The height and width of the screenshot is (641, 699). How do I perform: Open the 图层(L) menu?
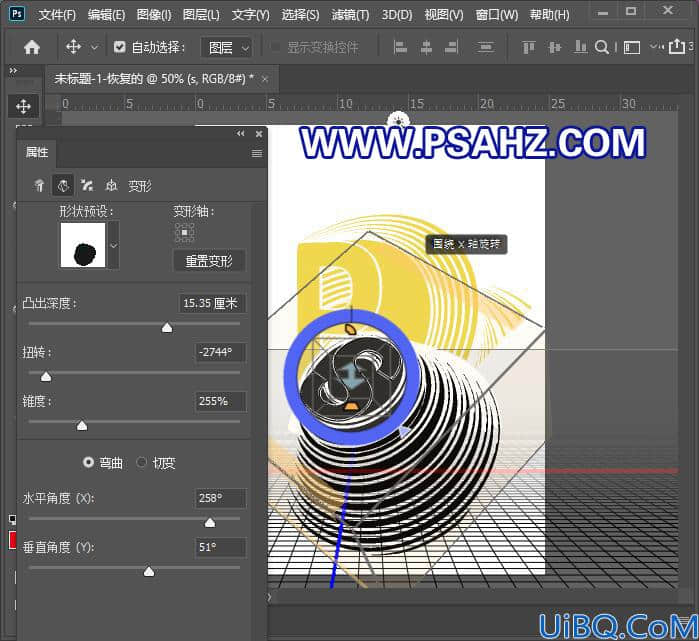point(201,15)
